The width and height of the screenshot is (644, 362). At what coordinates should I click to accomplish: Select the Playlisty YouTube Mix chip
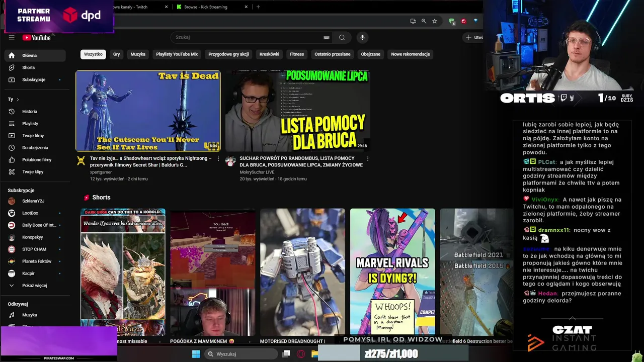click(177, 54)
